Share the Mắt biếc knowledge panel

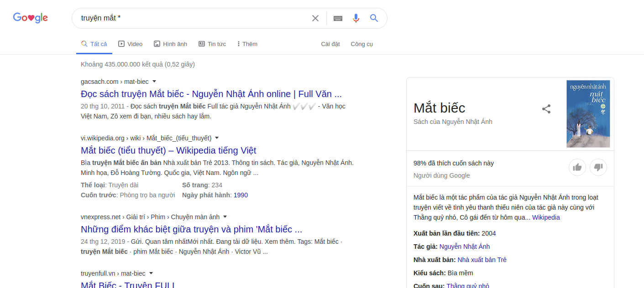click(546, 109)
